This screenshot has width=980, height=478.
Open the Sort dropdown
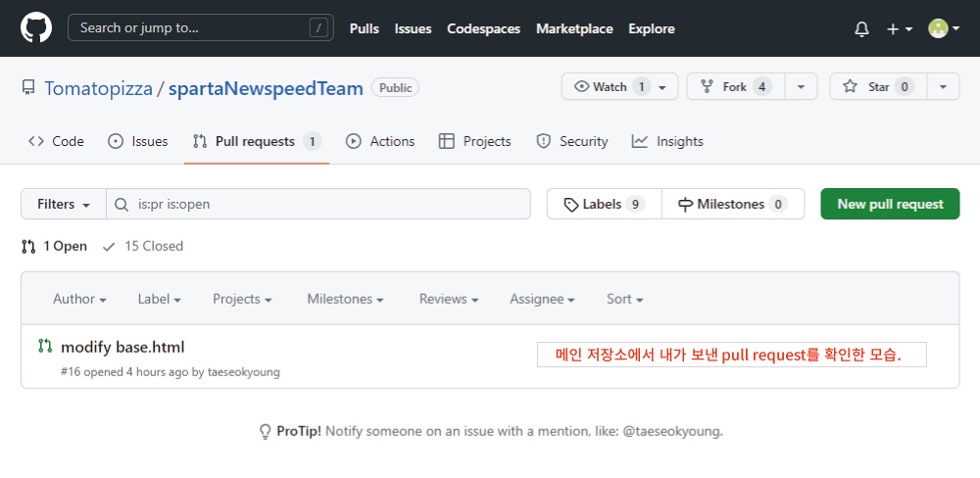tap(625, 300)
